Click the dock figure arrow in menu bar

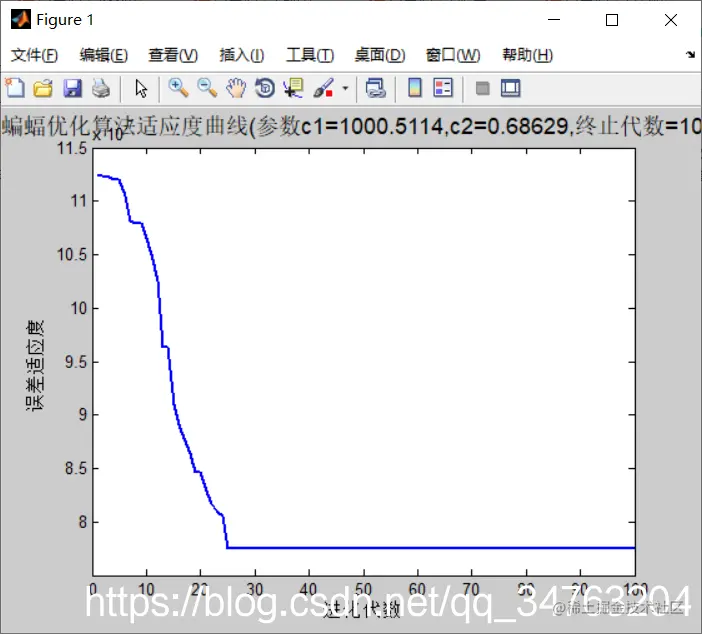coord(690,55)
